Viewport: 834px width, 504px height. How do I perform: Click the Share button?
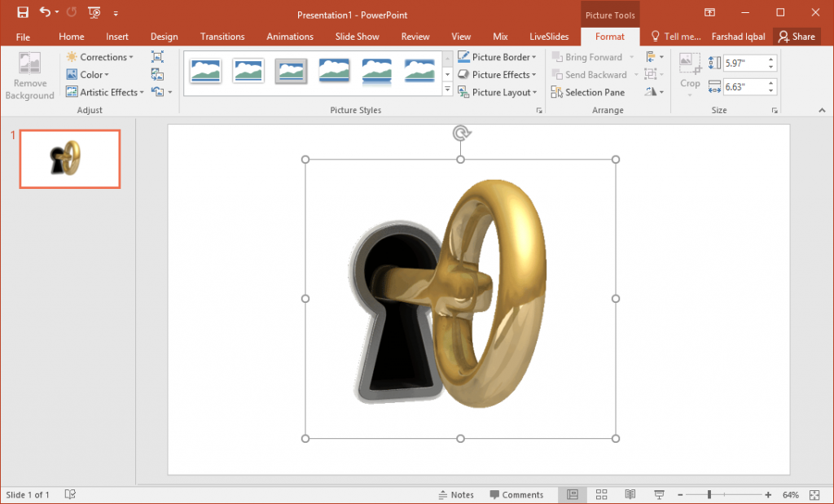797,36
